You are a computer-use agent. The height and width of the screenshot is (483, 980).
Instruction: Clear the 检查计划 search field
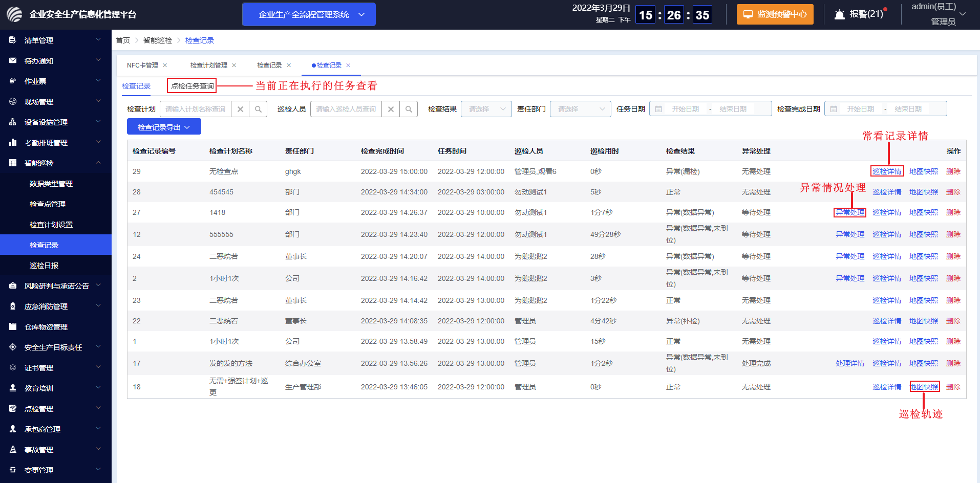click(x=240, y=109)
